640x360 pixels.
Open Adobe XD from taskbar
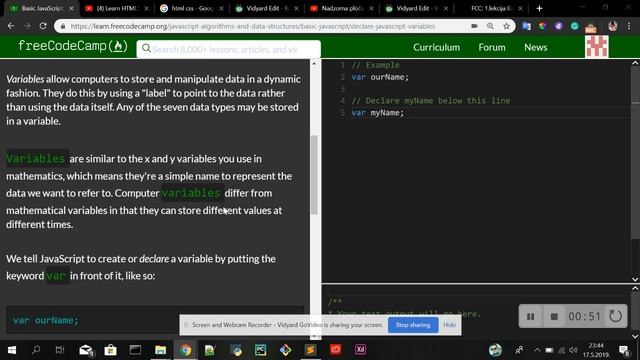[x=360, y=350]
